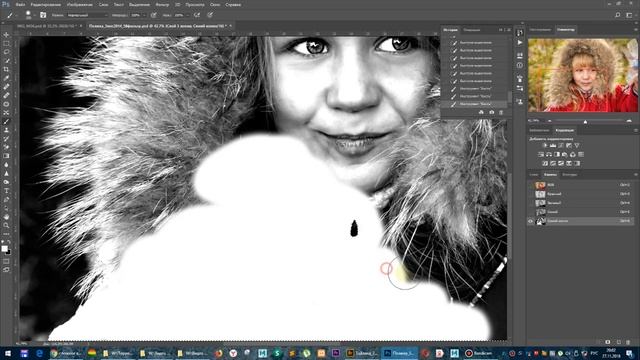Zoom out using Navigator small mountains icon
Screen dimensions: 640x360
click(549, 121)
